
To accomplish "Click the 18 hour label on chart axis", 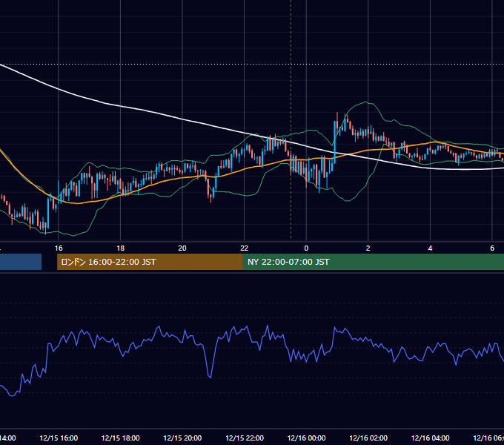I will [121, 248].
